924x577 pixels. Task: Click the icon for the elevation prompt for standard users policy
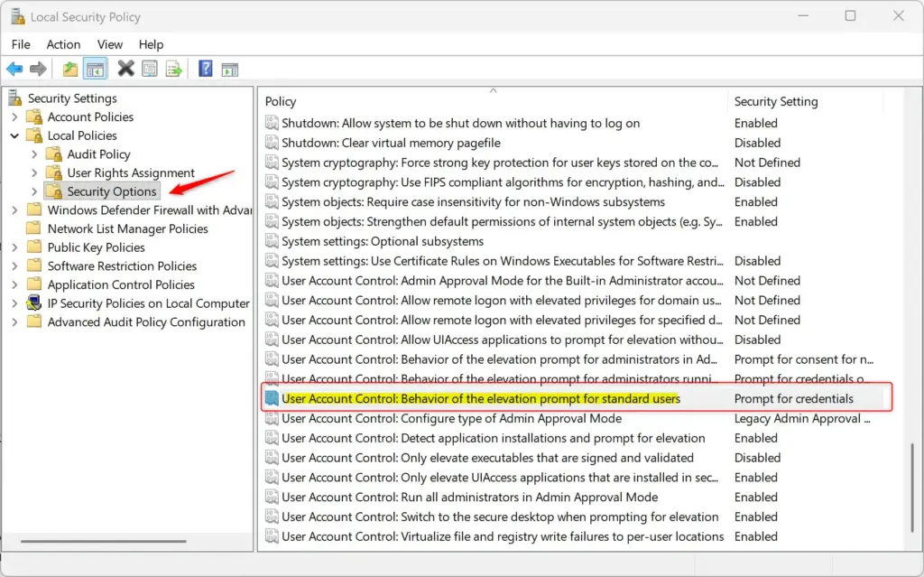click(x=272, y=398)
